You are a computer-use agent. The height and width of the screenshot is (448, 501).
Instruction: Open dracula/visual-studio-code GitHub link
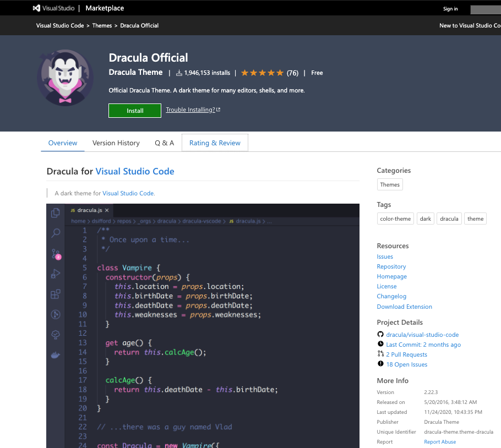point(422,335)
